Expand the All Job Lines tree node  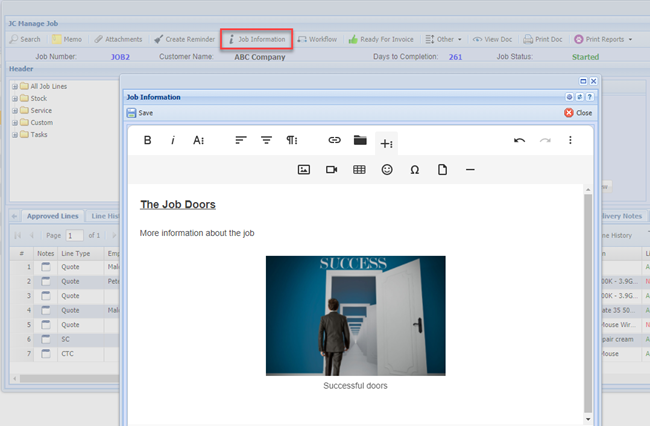pyautogui.click(x=15, y=87)
